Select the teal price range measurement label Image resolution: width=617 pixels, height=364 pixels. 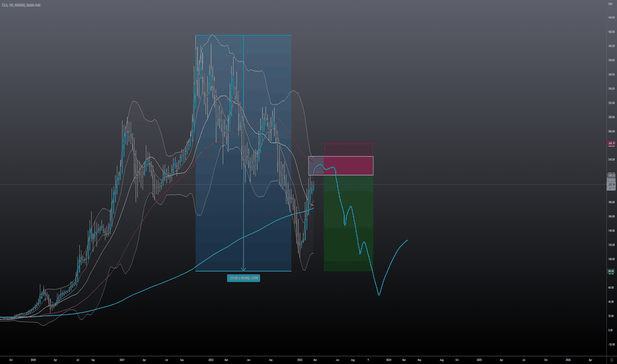click(x=244, y=278)
